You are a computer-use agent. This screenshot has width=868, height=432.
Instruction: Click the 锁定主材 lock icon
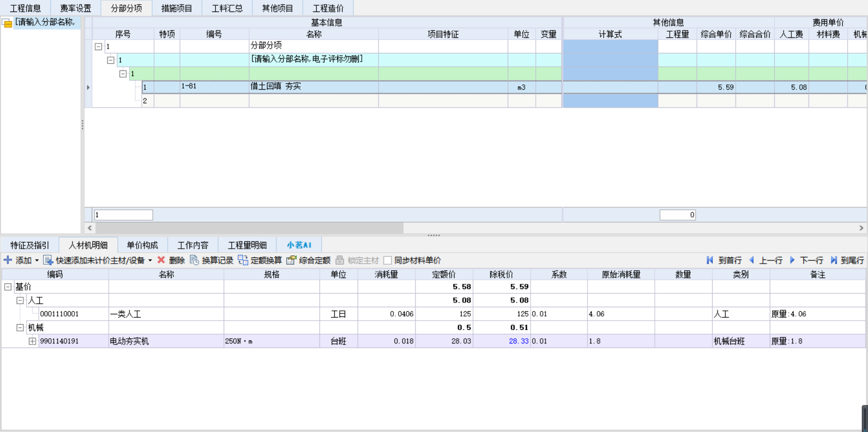click(340, 260)
